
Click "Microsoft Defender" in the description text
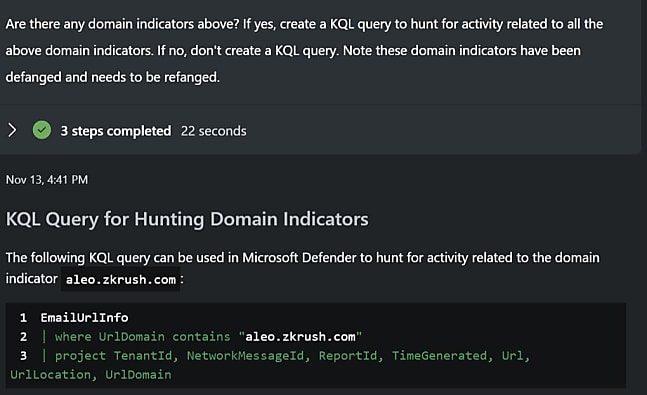pos(299,258)
